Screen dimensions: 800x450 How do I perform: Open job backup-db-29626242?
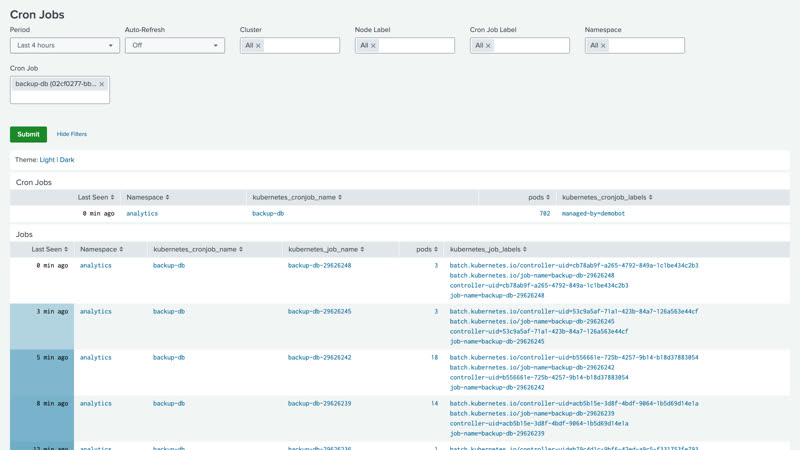coord(319,357)
